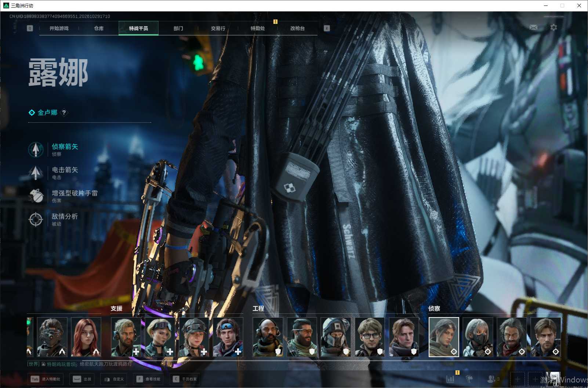
Task: Click the flags icon in bottom bar
Action: tap(469, 379)
